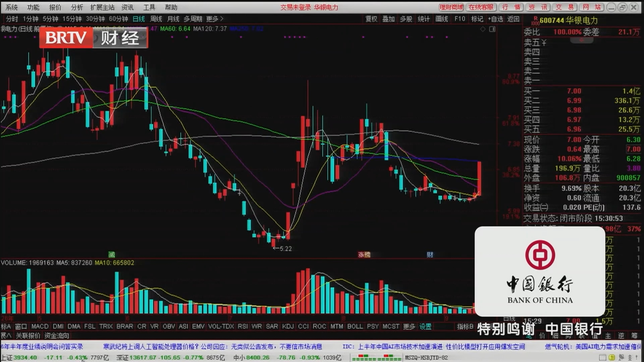Open the 多周期 multi-period view

tap(193, 19)
